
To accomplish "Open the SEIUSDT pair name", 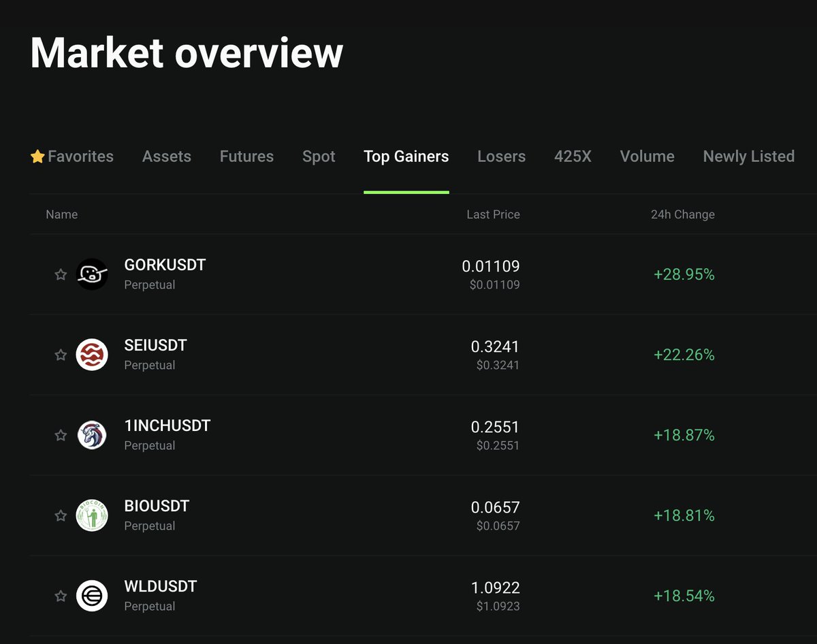I will tap(155, 346).
